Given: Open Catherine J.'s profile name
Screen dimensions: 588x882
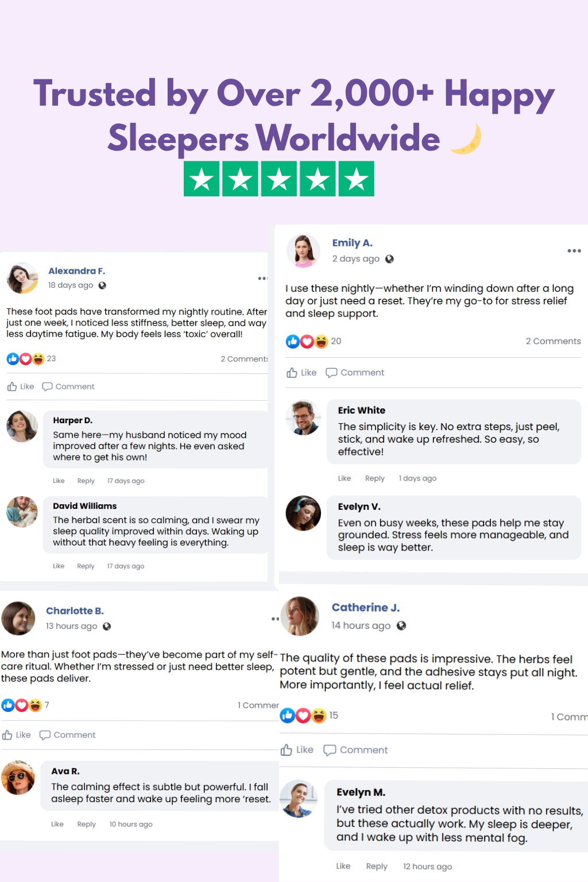Looking at the screenshot, I should tap(366, 608).
